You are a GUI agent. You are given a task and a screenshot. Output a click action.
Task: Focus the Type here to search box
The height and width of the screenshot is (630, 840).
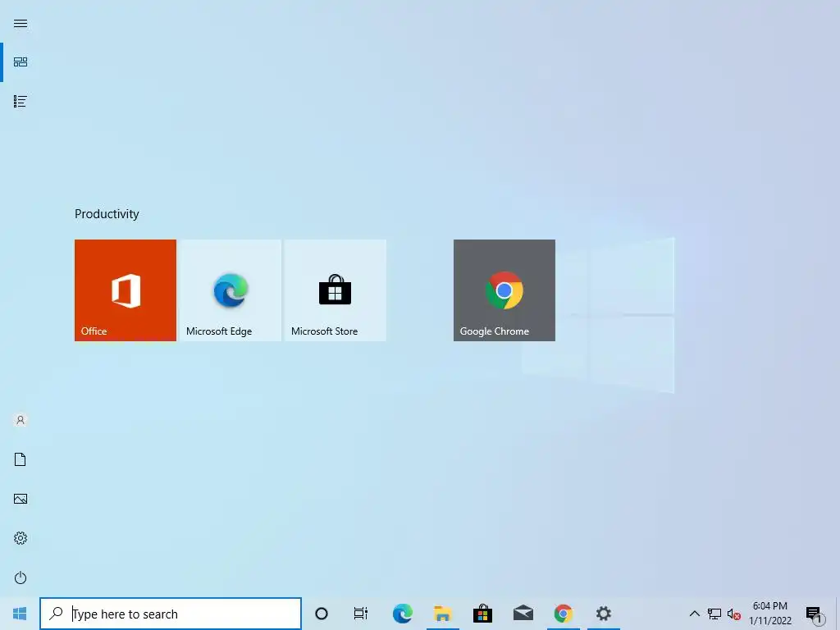pos(171,614)
